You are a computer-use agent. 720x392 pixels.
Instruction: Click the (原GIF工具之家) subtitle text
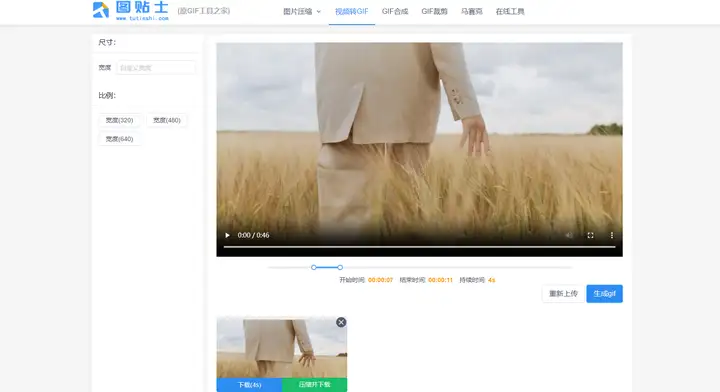203,11
